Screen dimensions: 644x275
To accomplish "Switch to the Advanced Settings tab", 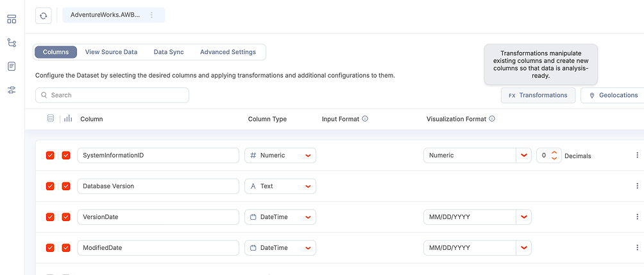I will pyautogui.click(x=228, y=52).
